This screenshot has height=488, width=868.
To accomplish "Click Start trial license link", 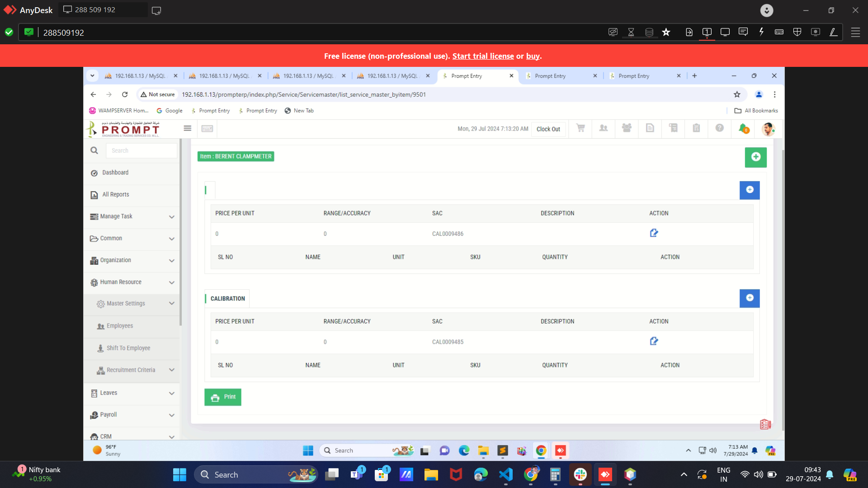I will point(483,56).
